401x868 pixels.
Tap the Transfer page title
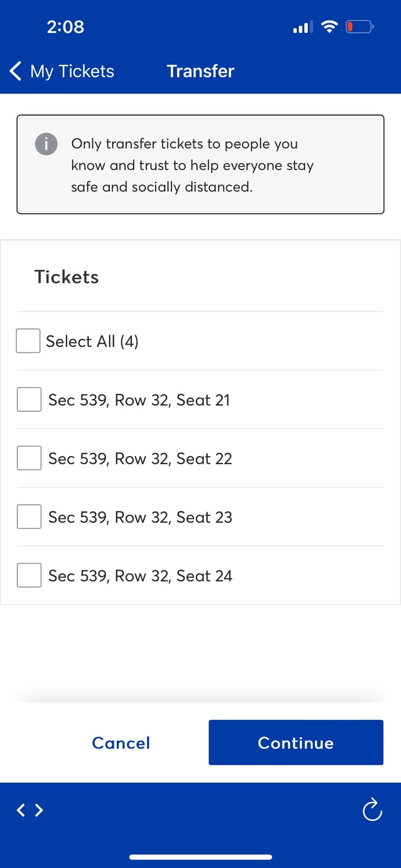(x=201, y=71)
